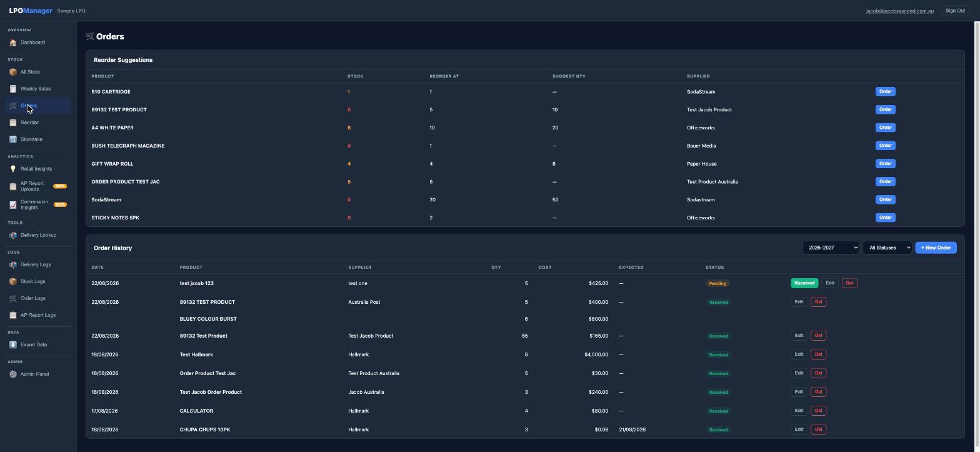Viewport: 980px width, 452px height.
Task: Click the Weekly Sales icon
Action: 13,89
